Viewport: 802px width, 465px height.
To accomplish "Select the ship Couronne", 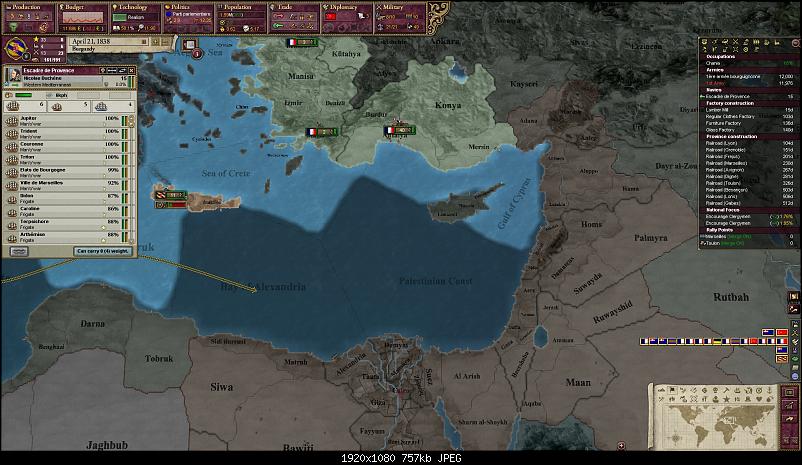I will point(66,146).
